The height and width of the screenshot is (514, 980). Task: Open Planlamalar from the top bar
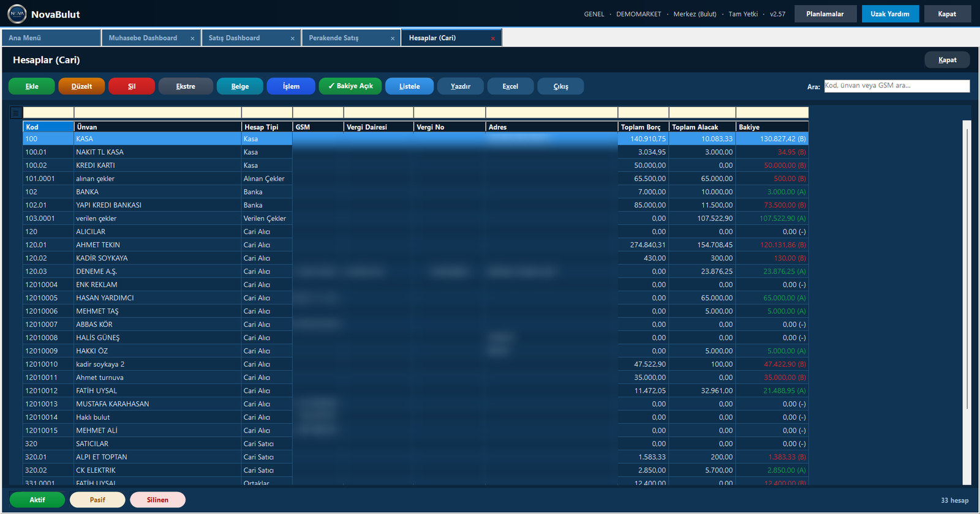[x=825, y=14]
